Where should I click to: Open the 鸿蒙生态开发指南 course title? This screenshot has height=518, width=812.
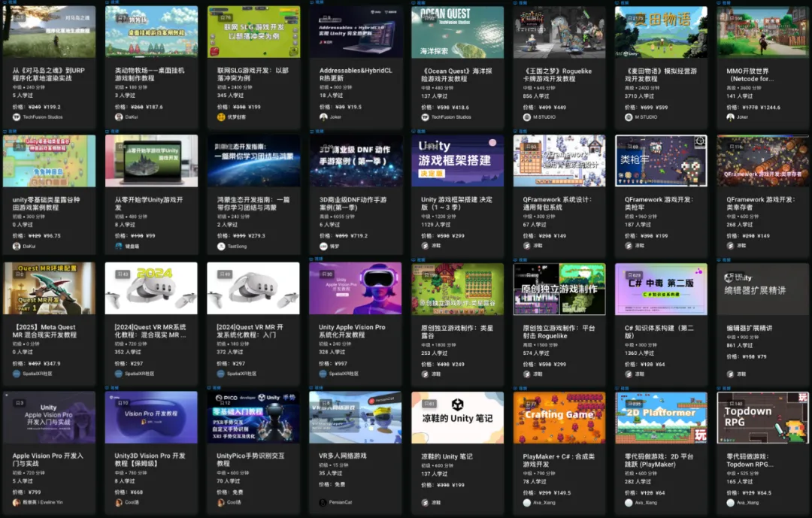(x=253, y=204)
